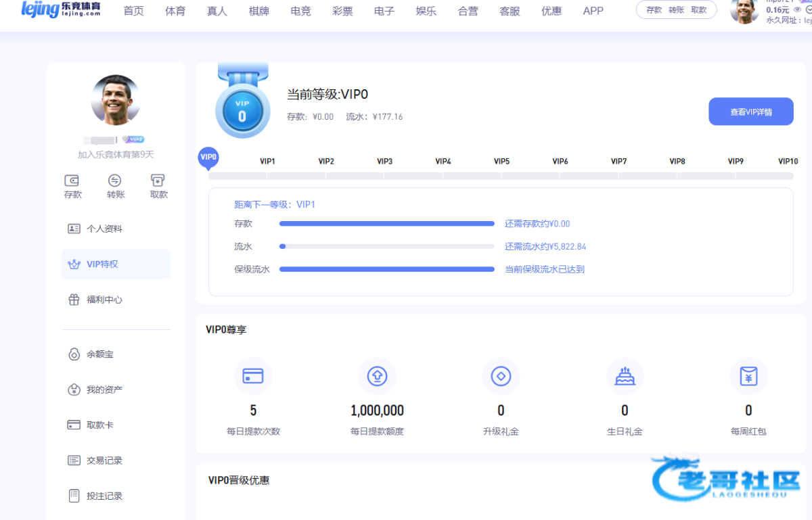Open the 电竞 navigation menu
This screenshot has height=520, width=812.
pyautogui.click(x=300, y=11)
